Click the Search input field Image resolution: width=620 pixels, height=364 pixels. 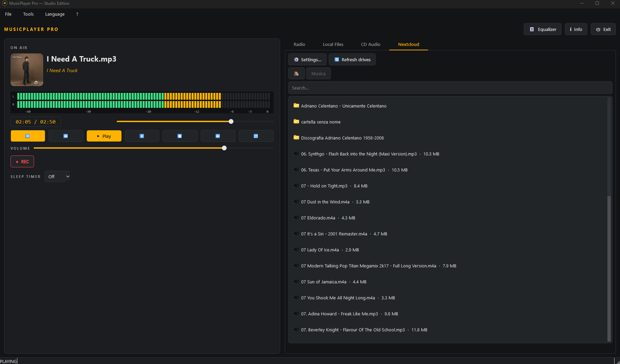click(x=450, y=88)
